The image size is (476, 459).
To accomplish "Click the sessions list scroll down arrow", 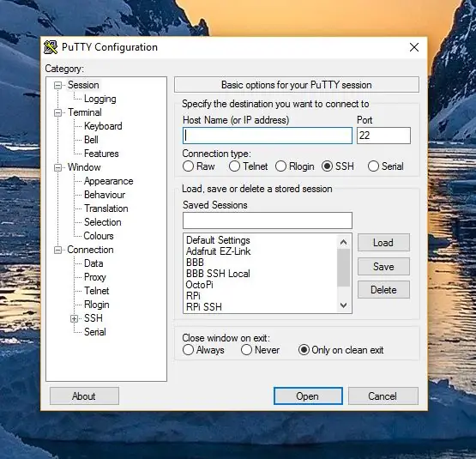I will (344, 305).
